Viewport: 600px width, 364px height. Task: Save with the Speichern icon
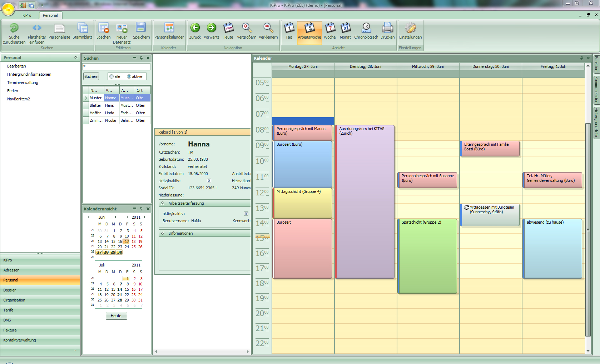pos(141,28)
